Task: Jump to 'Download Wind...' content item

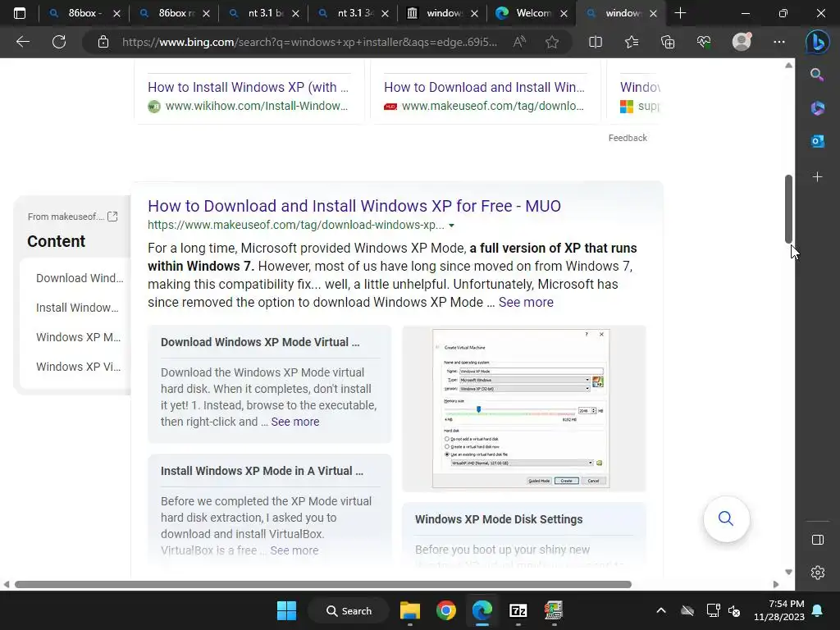Action: [80, 278]
